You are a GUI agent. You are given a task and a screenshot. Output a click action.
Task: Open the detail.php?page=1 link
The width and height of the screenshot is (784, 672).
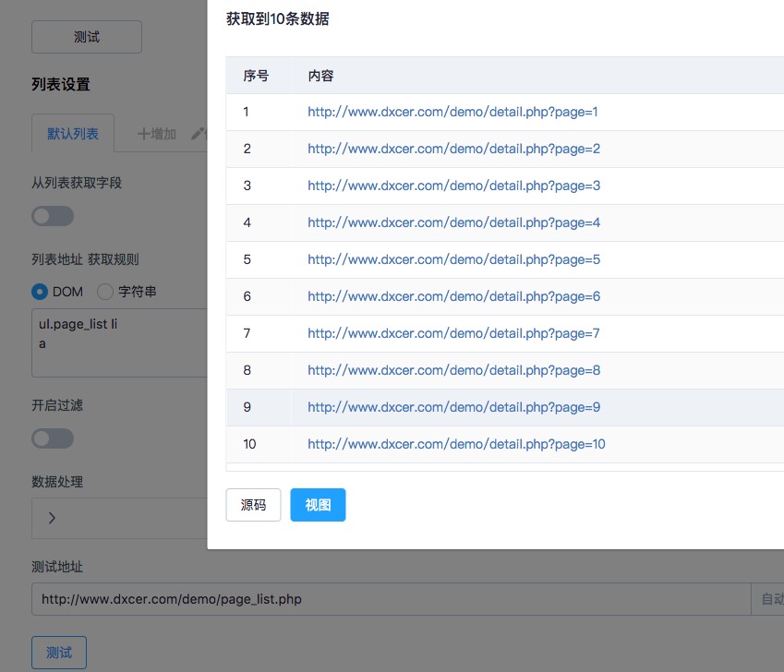tap(452, 112)
